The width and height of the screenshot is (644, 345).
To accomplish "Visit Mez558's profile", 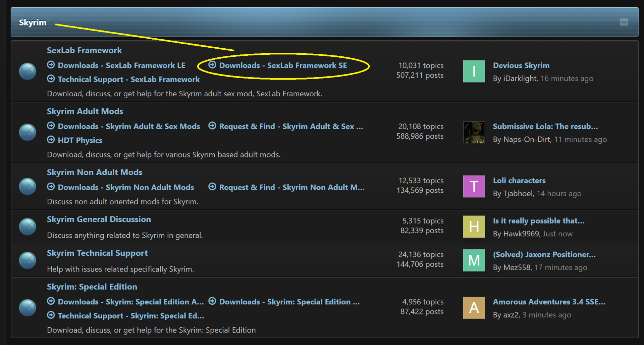I will click(x=517, y=268).
